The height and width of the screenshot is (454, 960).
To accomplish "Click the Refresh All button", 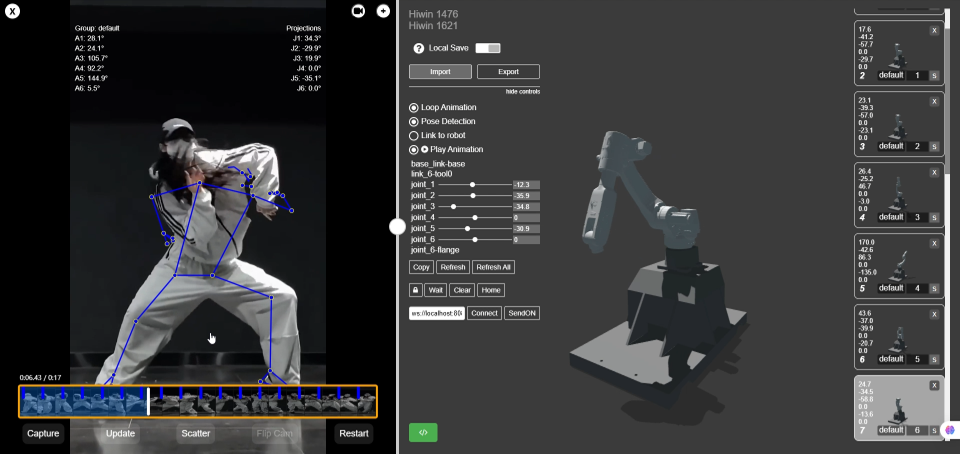I will [493, 267].
